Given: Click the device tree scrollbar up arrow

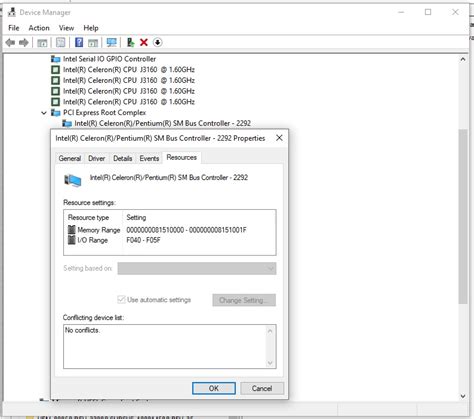Looking at the screenshot, I should (x=463, y=59).
